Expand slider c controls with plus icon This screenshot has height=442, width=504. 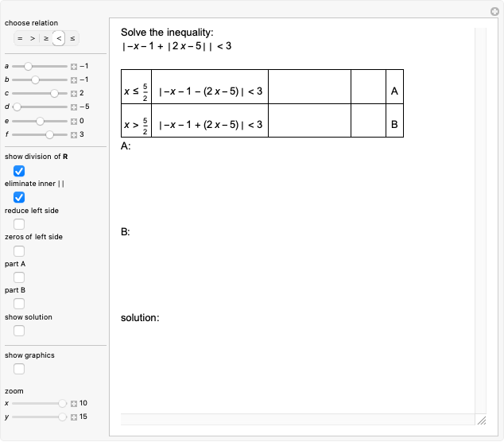[x=74, y=93]
